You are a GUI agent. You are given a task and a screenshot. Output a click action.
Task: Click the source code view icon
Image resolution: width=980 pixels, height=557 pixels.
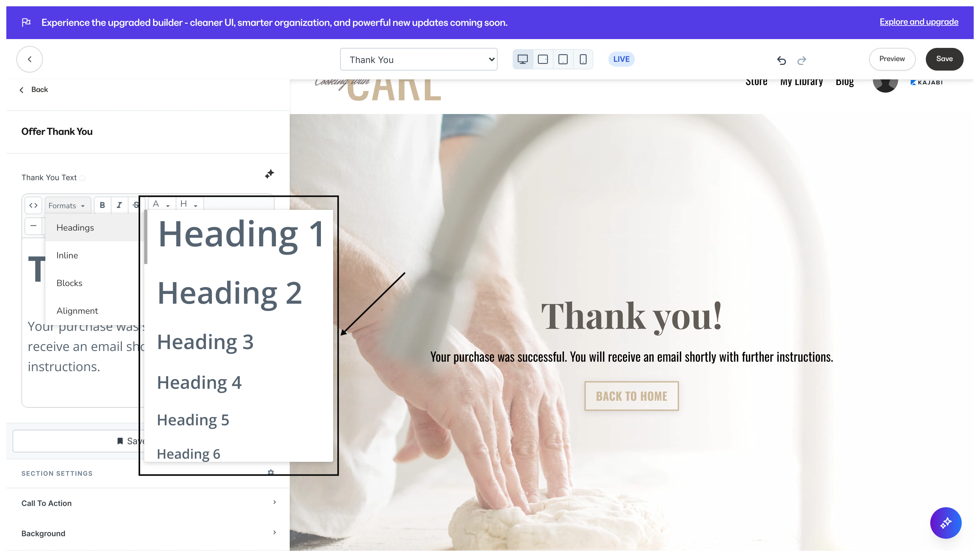click(33, 205)
